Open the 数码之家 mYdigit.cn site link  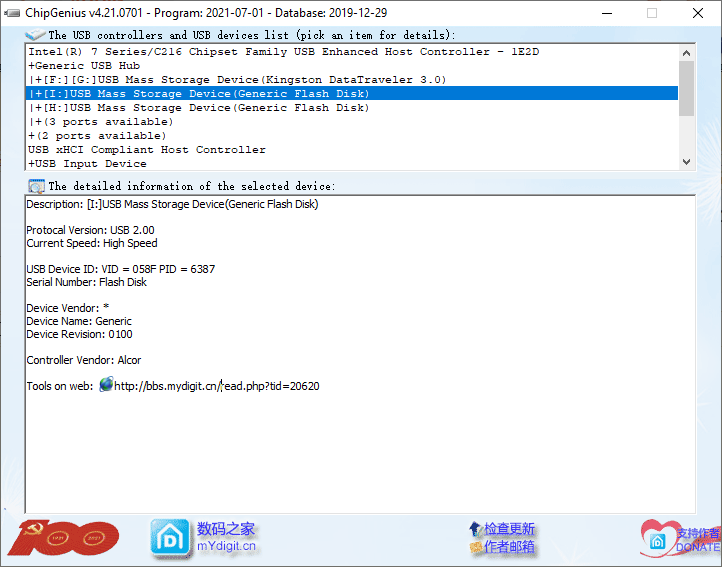click(x=226, y=537)
